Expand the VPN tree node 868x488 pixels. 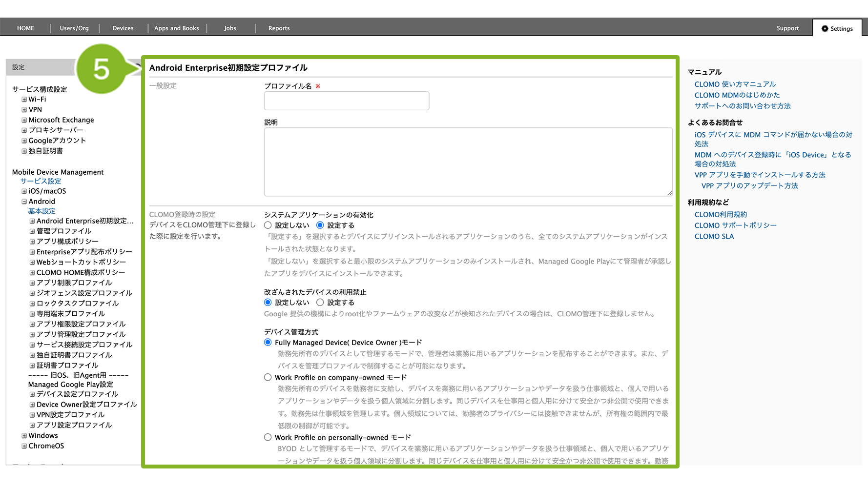pos(24,110)
